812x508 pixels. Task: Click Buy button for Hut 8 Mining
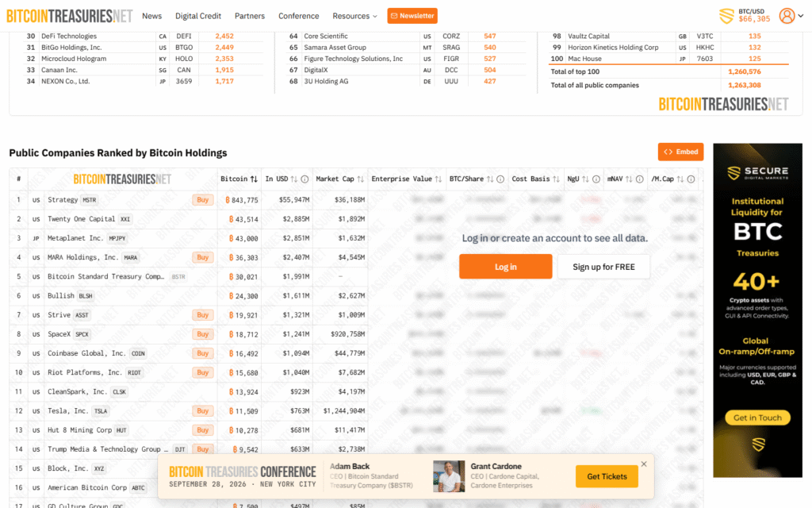[203, 430]
